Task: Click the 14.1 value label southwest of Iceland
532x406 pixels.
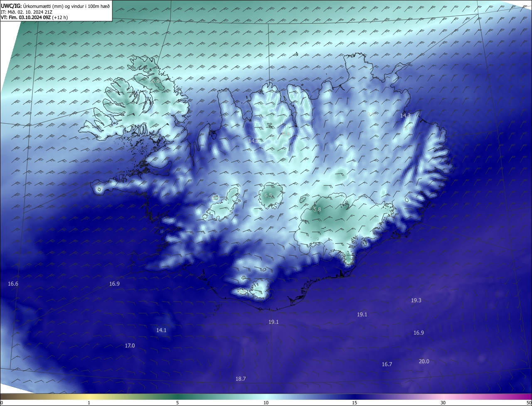Action: tap(161, 330)
